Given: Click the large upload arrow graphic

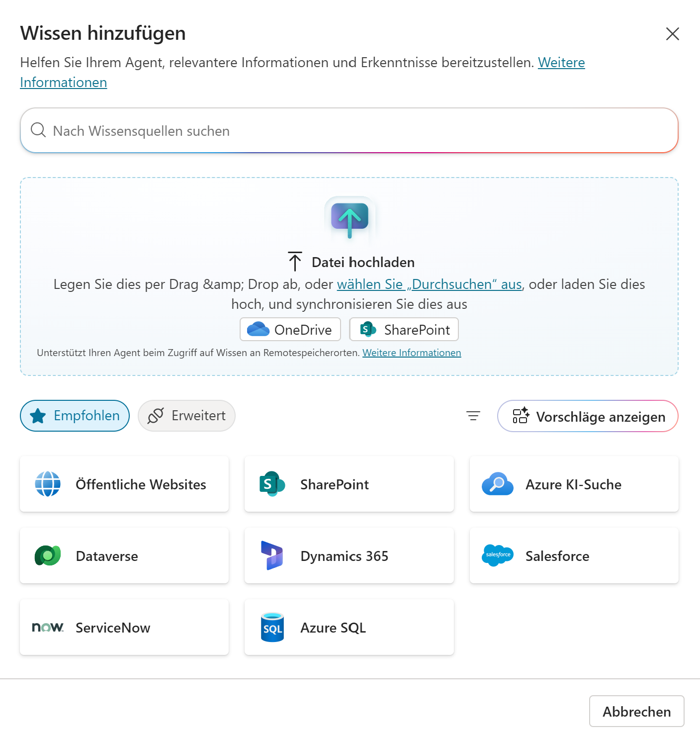Looking at the screenshot, I should pos(350,219).
